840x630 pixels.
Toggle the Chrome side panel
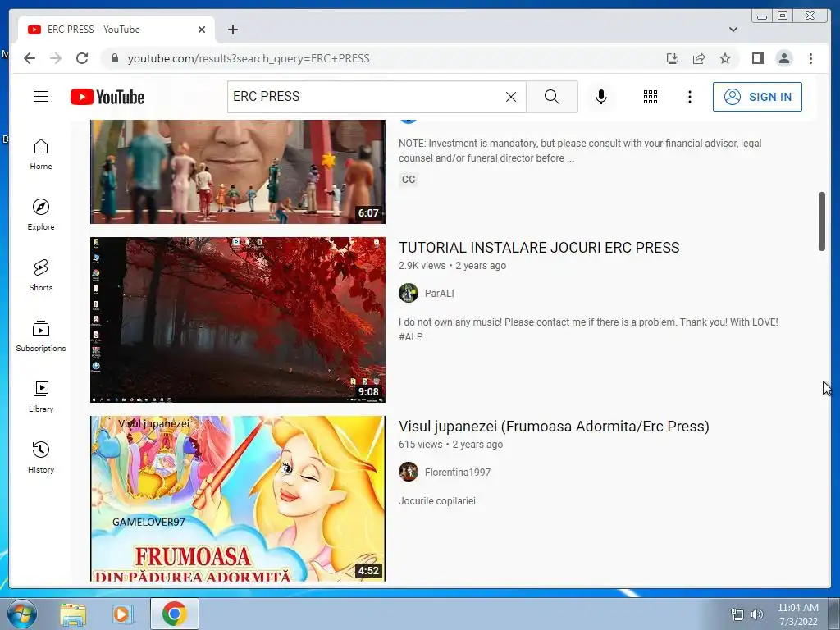click(x=757, y=58)
